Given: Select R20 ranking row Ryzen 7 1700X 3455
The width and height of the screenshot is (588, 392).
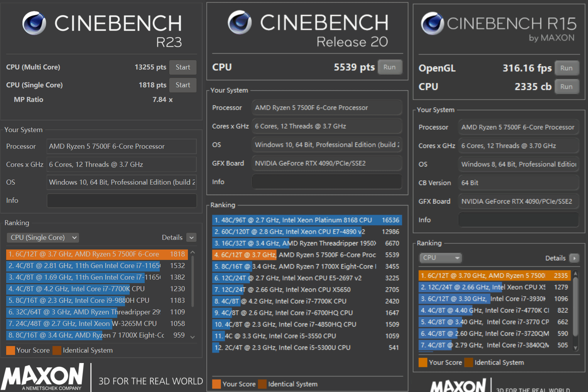Looking at the screenshot, I should (307, 266).
